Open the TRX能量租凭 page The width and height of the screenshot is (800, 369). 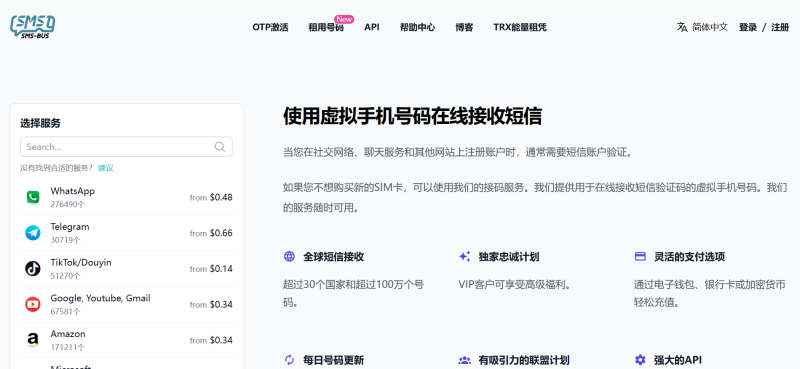pos(520,27)
